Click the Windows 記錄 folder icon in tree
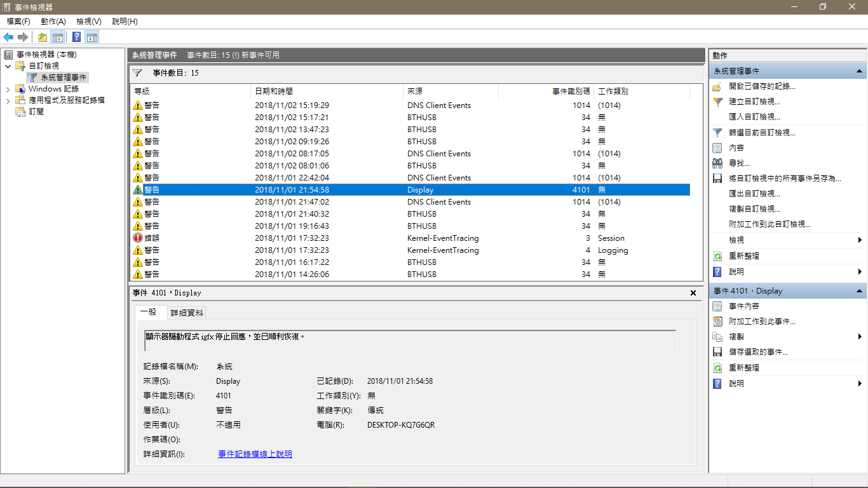Image resolution: width=868 pixels, height=488 pixels. coord(21,89)
